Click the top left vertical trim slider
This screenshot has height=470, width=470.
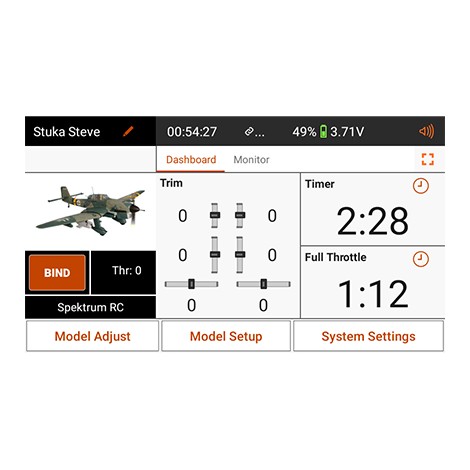click(215, 215)
